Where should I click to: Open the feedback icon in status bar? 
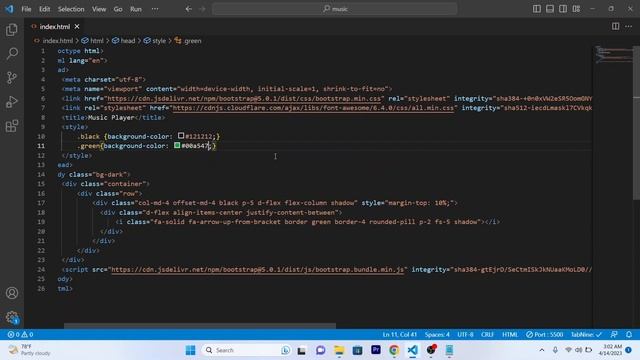[614, 334]
